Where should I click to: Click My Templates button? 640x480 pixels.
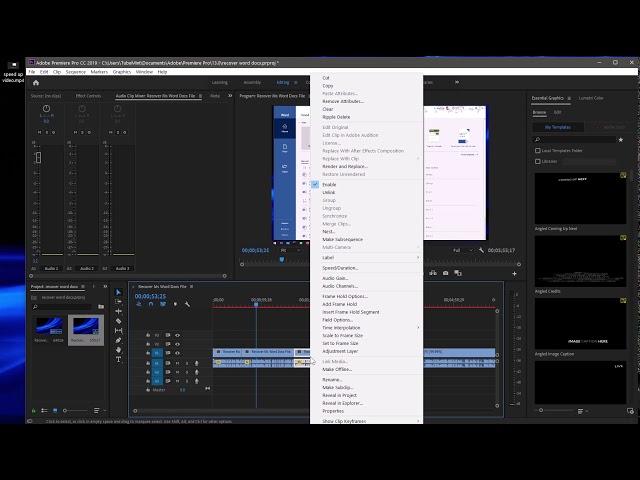[x=558, y=127]
